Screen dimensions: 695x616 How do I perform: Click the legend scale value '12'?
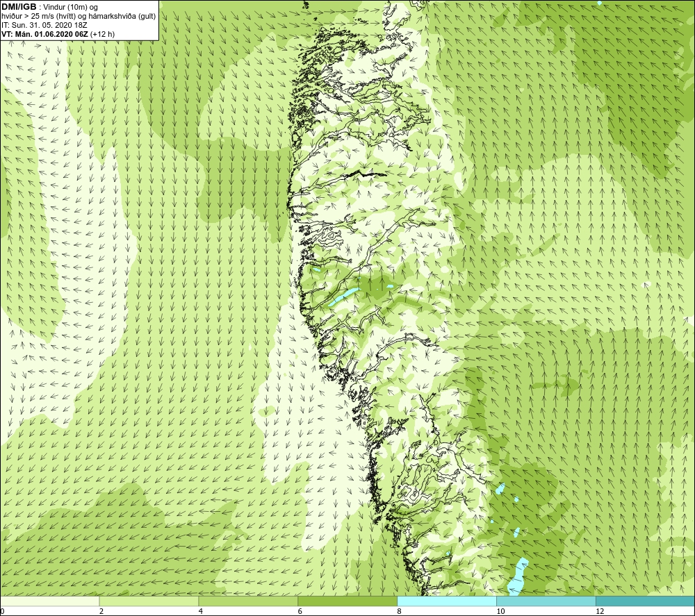pyautogui.click(x=600, y=612)
